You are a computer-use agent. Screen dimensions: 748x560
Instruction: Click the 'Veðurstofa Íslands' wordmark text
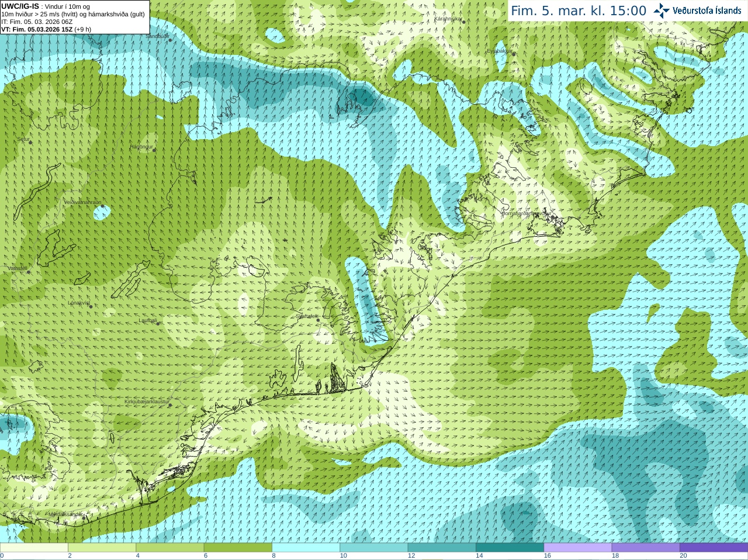coord(707,11)
